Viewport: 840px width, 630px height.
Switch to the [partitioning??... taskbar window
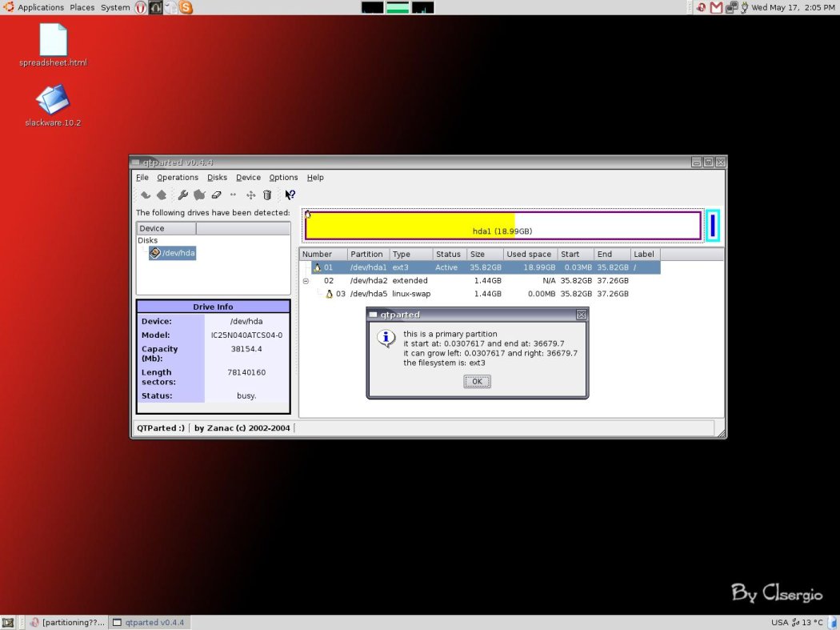point(67,623)
